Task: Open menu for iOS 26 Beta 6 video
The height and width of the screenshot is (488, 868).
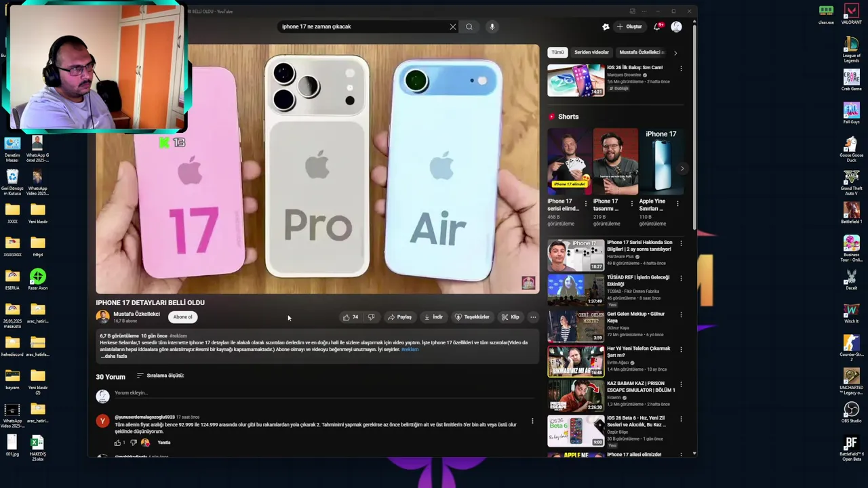Action: [x=681, y=420]
